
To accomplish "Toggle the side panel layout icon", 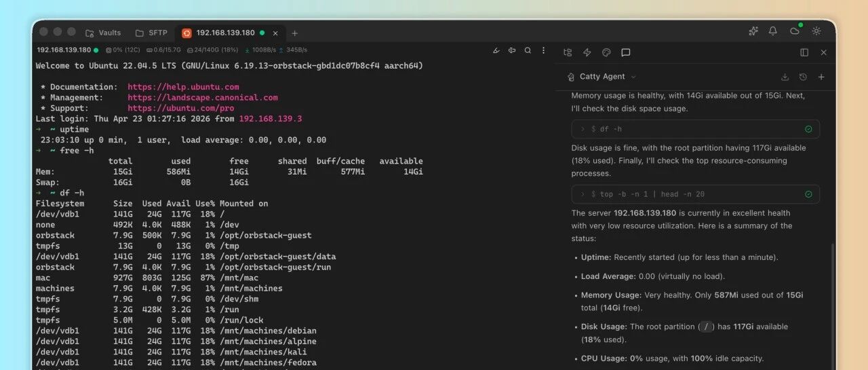I will [804, 52].
